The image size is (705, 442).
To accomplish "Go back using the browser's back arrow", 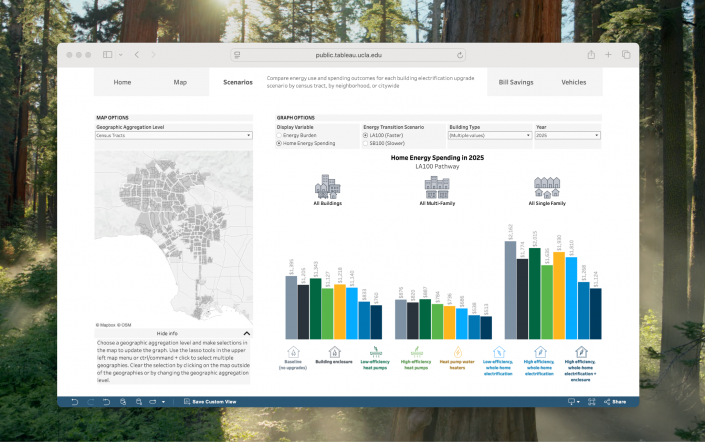I will pyautogui.click(x=137, y=55).
